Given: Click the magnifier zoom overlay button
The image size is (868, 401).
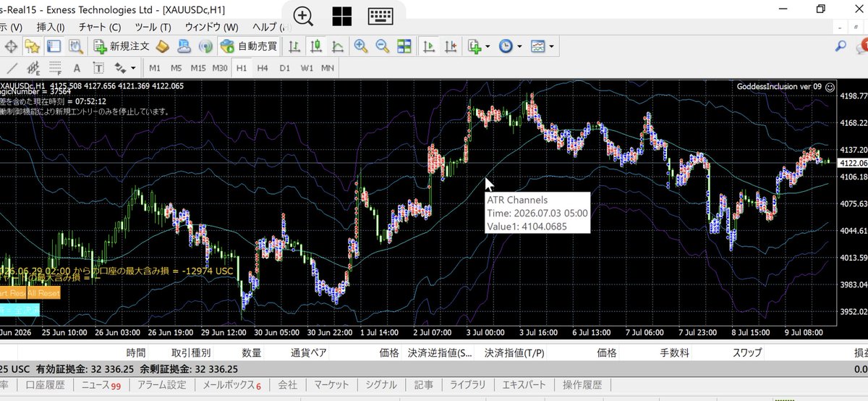Looking at the screenshot, I should pyautogui.click(x=304, y=16).
